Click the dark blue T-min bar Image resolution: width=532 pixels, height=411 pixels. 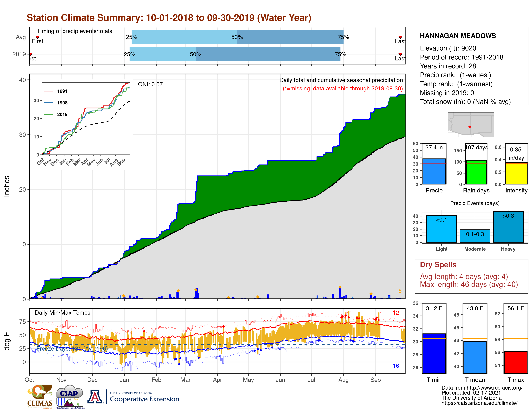pos(434,353)
